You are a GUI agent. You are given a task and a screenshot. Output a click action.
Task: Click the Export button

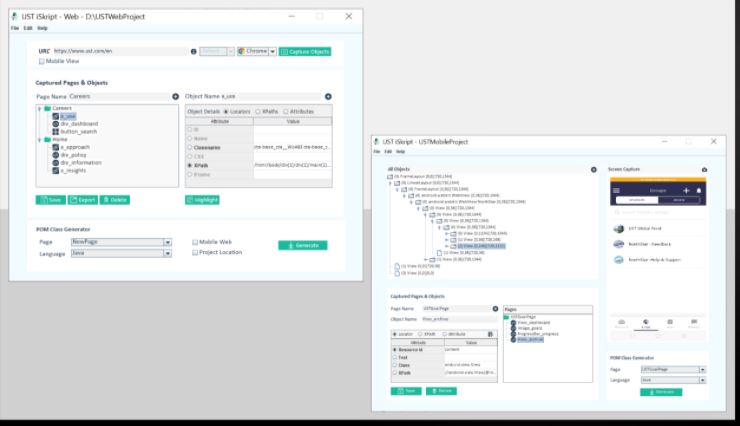tap(83, 200)
